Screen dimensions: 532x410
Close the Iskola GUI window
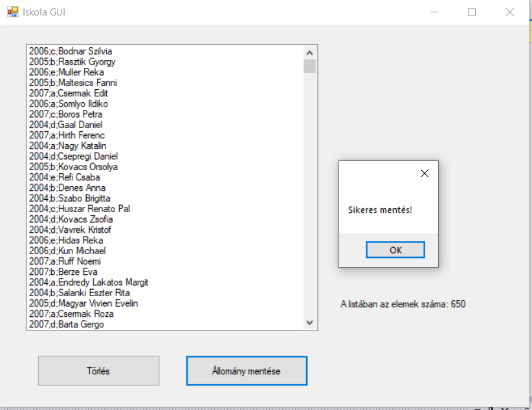pos(510,12)
